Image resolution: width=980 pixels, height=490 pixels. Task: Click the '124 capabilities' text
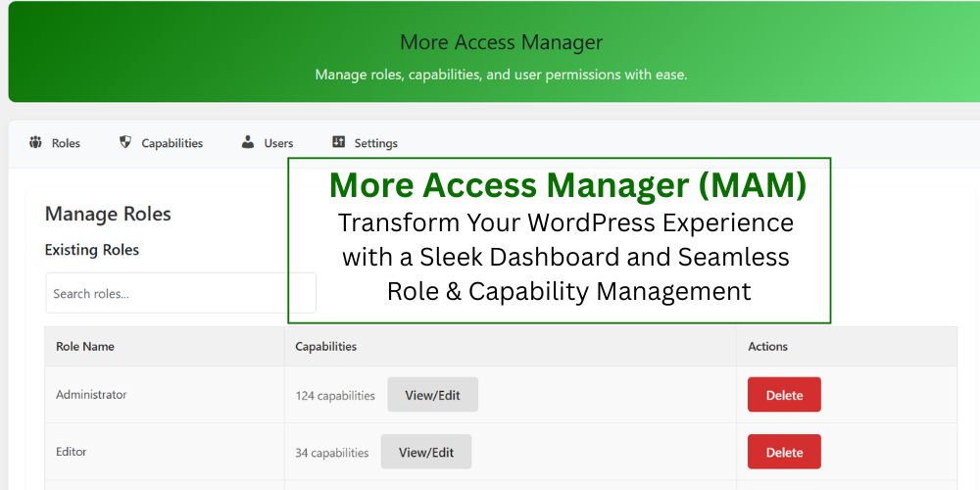[335, 396]
